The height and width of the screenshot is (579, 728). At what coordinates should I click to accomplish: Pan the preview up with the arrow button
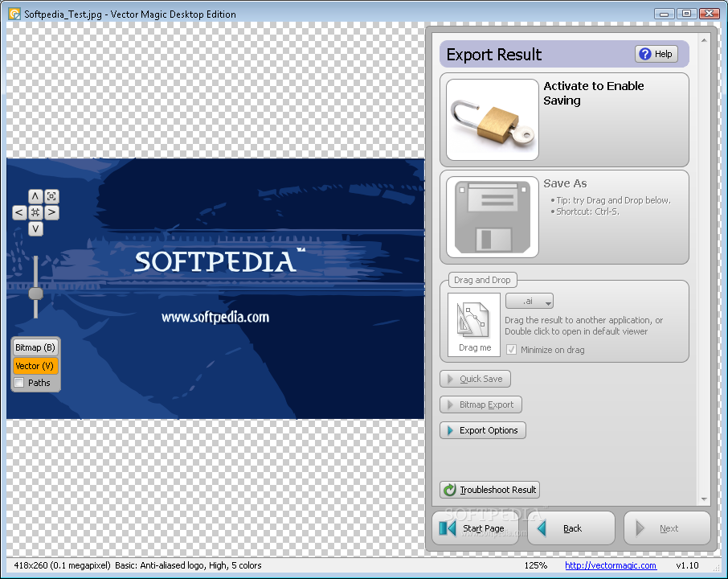click(x=35, y=196)
